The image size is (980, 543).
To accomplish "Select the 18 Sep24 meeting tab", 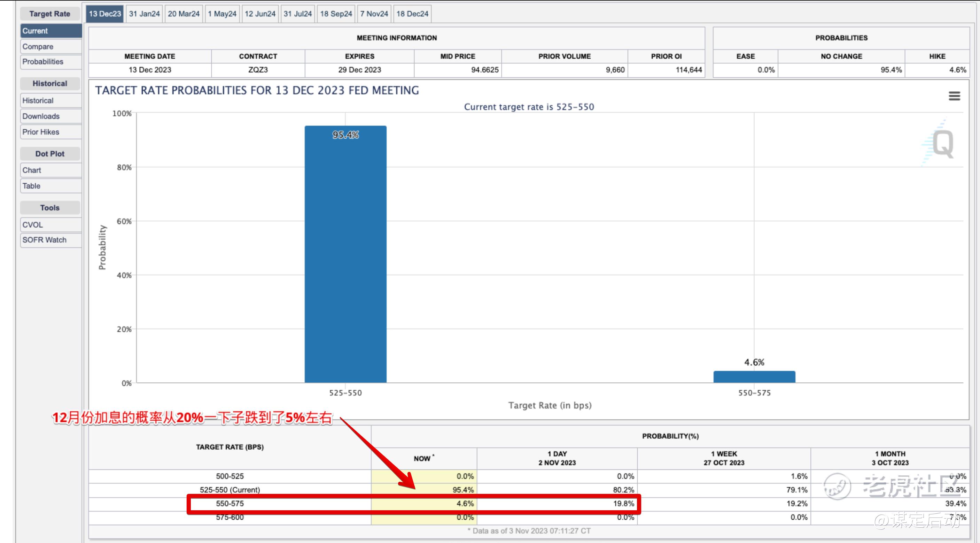I will pyautogui.click(x=336, y=14).
